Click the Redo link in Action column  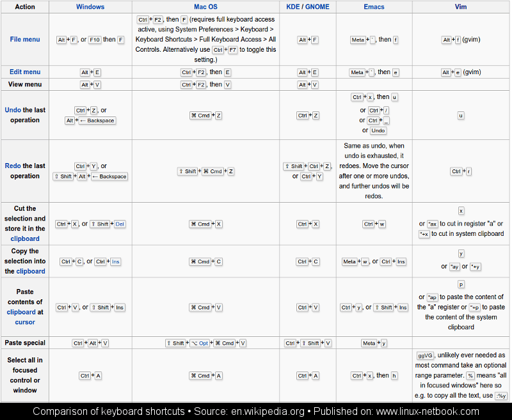[13, 166]
